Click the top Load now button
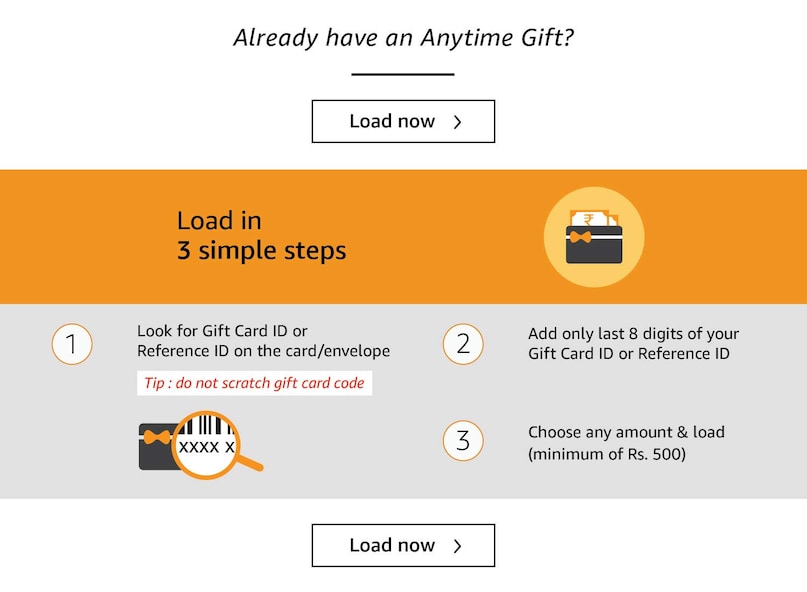This screenshot has height=592, width=807. pyautogui.click(x=403, y=121)
